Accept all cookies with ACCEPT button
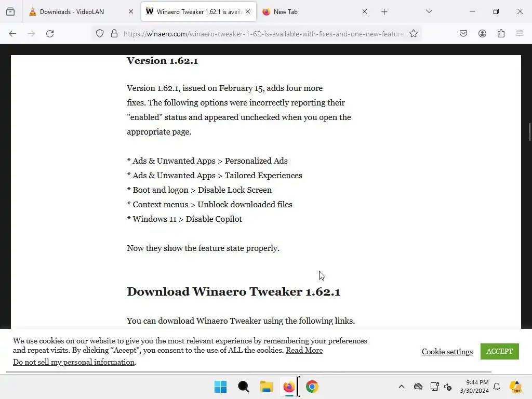This screenshot has height=399, width=532. pos(499,351)
